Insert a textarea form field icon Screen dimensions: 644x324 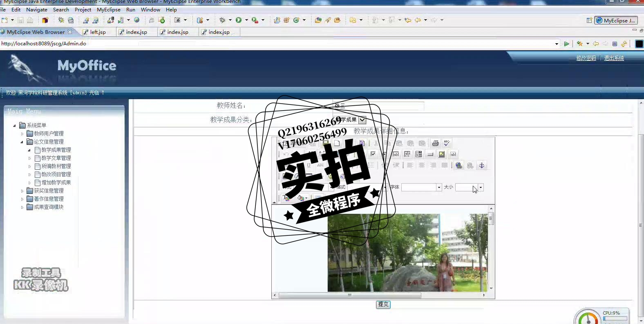coord(407,154)
